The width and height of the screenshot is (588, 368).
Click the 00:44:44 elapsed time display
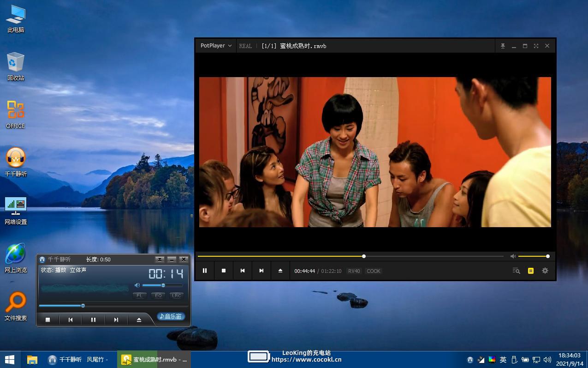click(x=305, y=271)
